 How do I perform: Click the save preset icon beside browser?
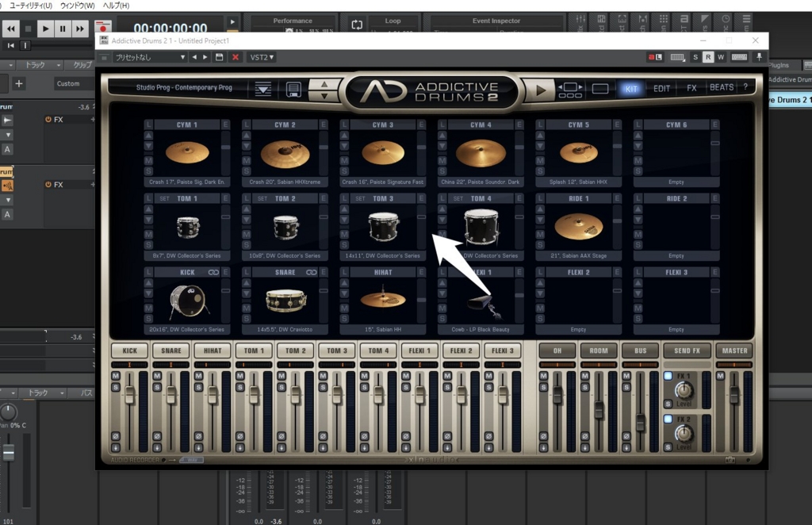pyautogui.click(x=293, y=89)
